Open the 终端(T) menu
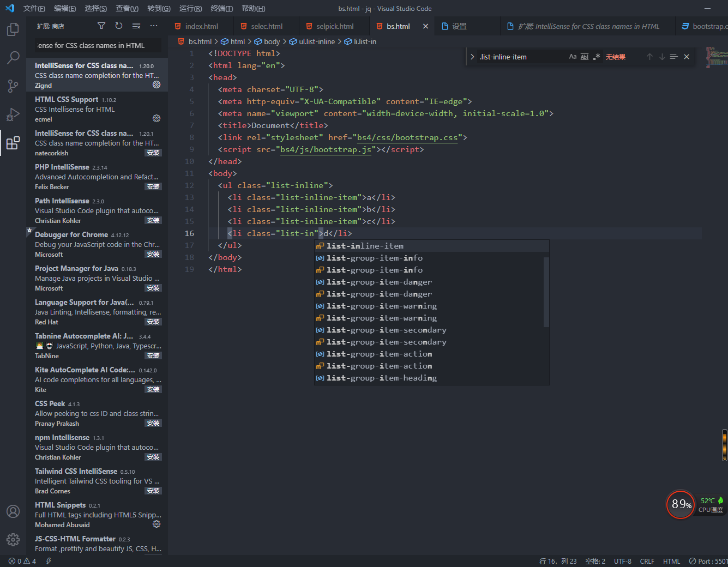The image size is (728, 567). coord(222,8)
